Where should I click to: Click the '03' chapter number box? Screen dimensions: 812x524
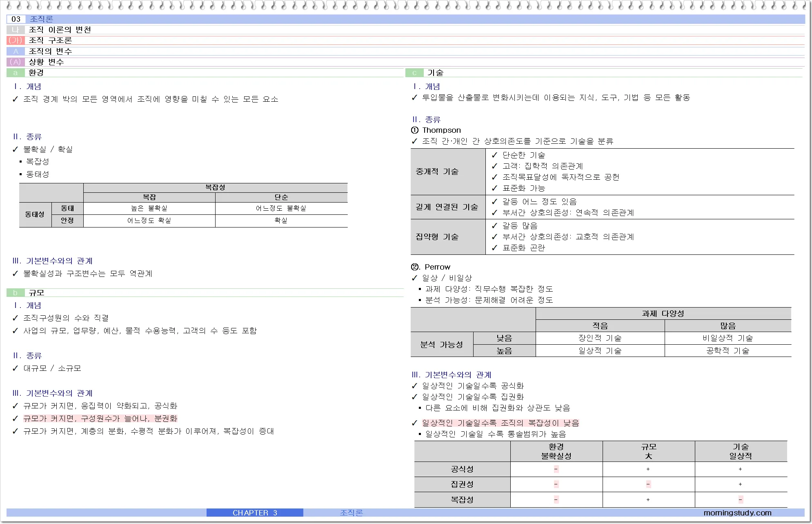[x=16, y=19]
